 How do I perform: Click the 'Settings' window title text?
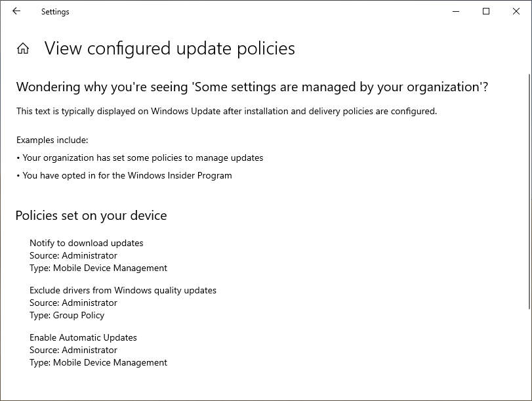pyautogui.click(x=55, y=12)
